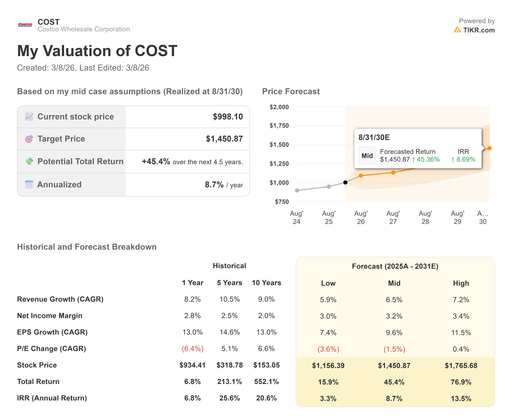The height and width of the screenshot is (420, 512).
Task: Click the money icon beside Potential Total Return
Action: pyautogui.click(x=29, y=161)
